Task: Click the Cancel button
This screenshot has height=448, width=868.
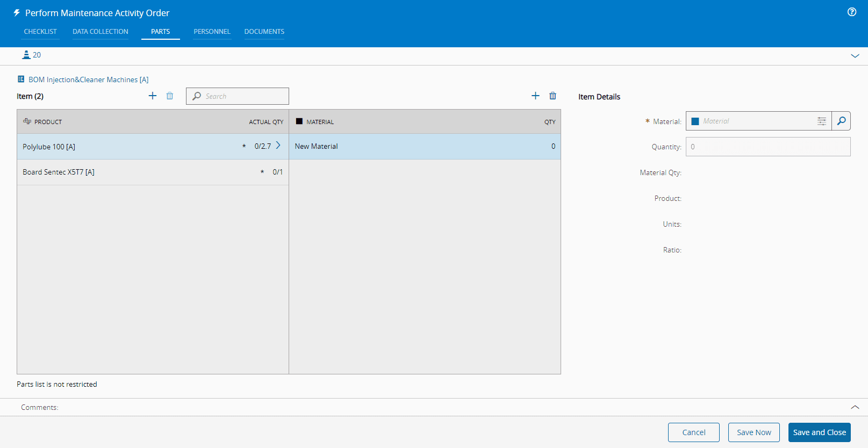Action: pyautogui.click(x=693, y=432)
